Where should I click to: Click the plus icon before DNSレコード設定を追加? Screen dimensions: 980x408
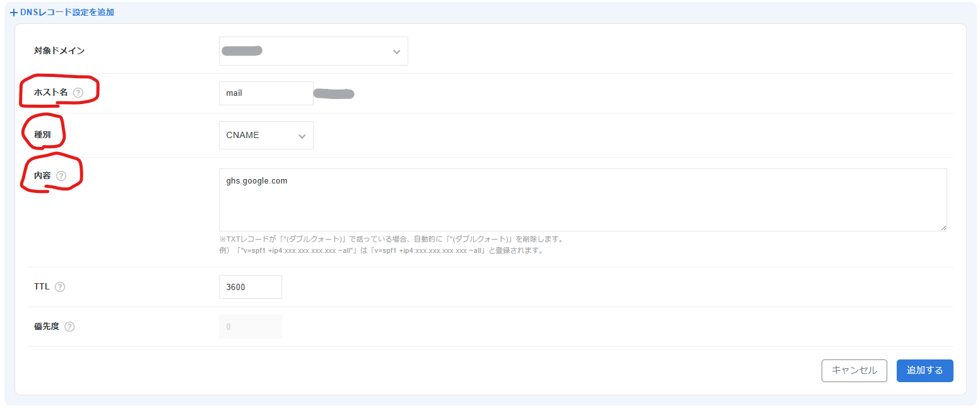point(14,12)
